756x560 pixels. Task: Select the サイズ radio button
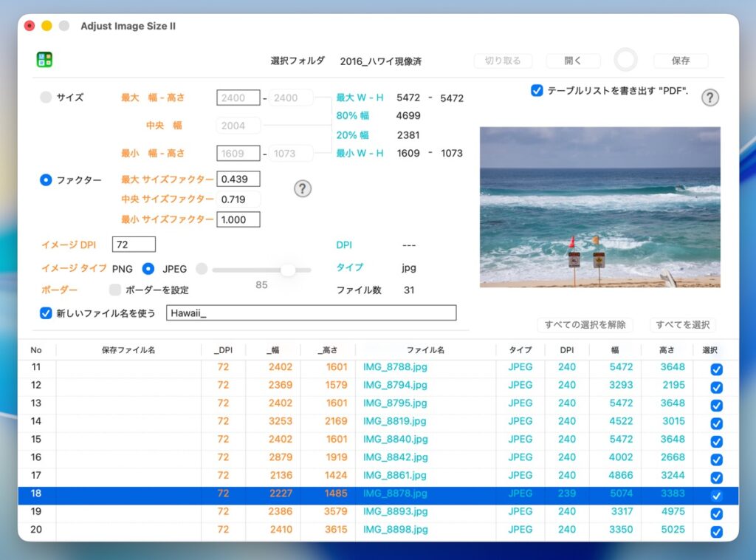[46, 97]
